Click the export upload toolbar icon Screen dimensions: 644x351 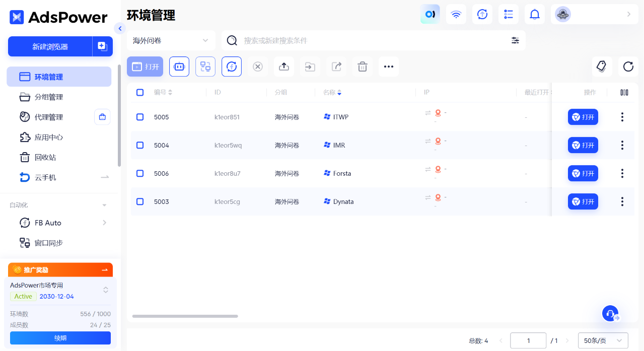(284, 66)
